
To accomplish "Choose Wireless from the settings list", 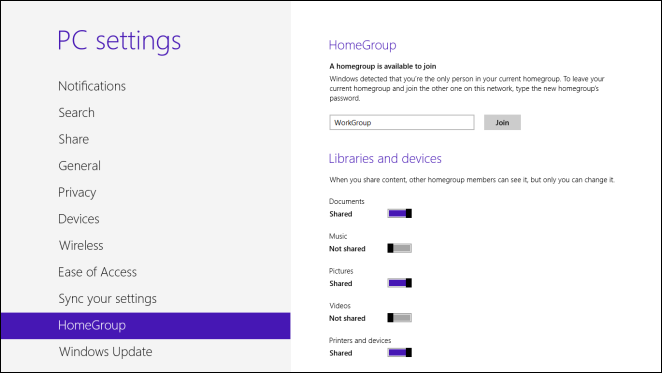I will (81, 245).
